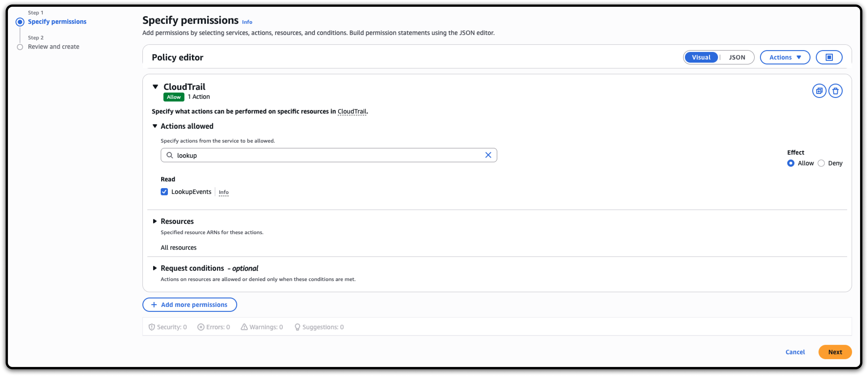
Task: Clear the lookup search with X icon
Action: pyautogui.click(x=488, y=155)
